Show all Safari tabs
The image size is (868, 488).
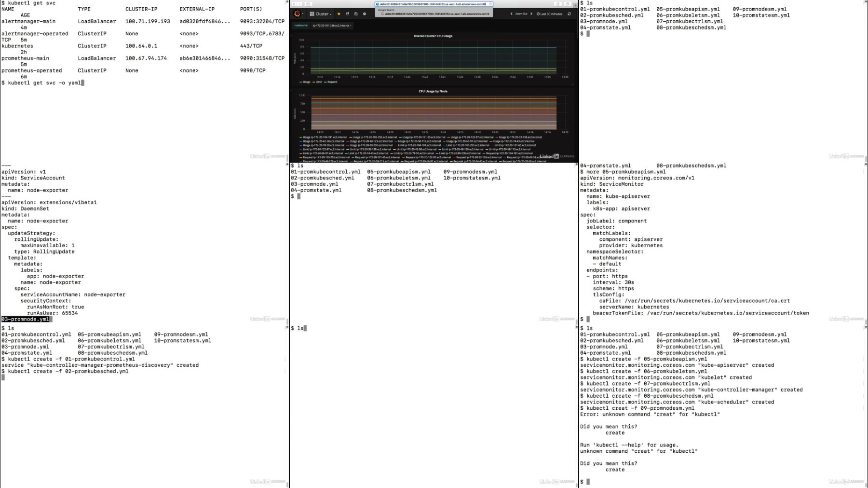pos(568,4)
